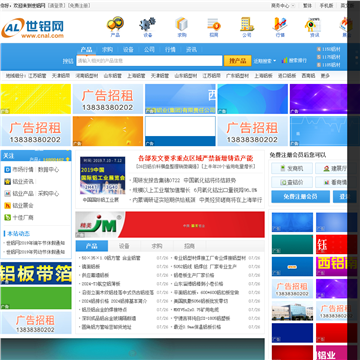Switch to 繁体 version link
The width and height of the screenshot is (360, 360).
pos(307,6)
